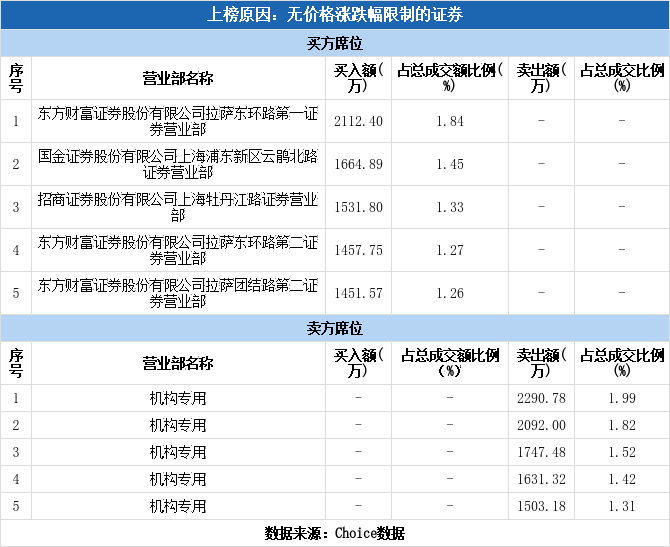Click 机构专用 in the 1747.48 row
Image resolution: width=670 pixels, height=547 pixels.
tap(178, 452)
